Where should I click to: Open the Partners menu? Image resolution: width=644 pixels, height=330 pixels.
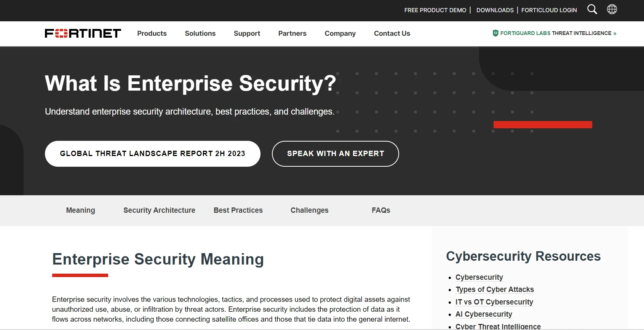point(292,33)
